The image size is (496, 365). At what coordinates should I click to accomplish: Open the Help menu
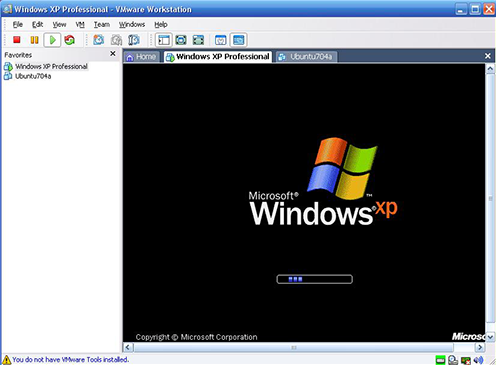[x=161, y=24]
